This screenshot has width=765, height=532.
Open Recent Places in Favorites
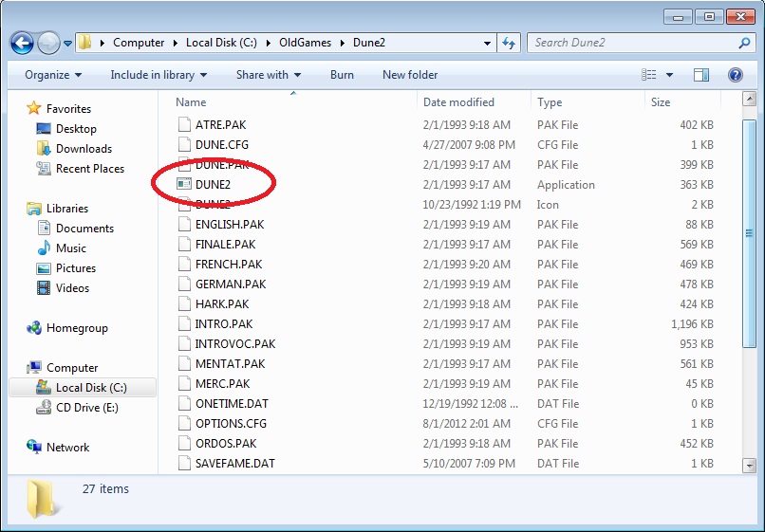pyautogui.click(x=81, y=169)
